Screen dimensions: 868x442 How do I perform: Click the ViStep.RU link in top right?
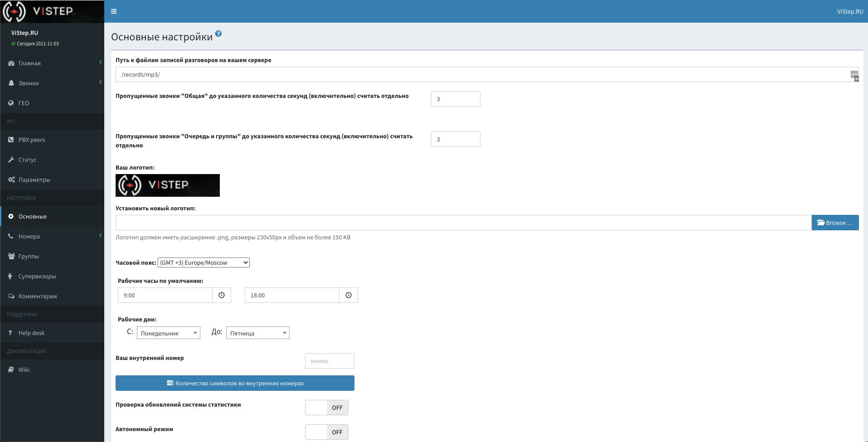850,11
